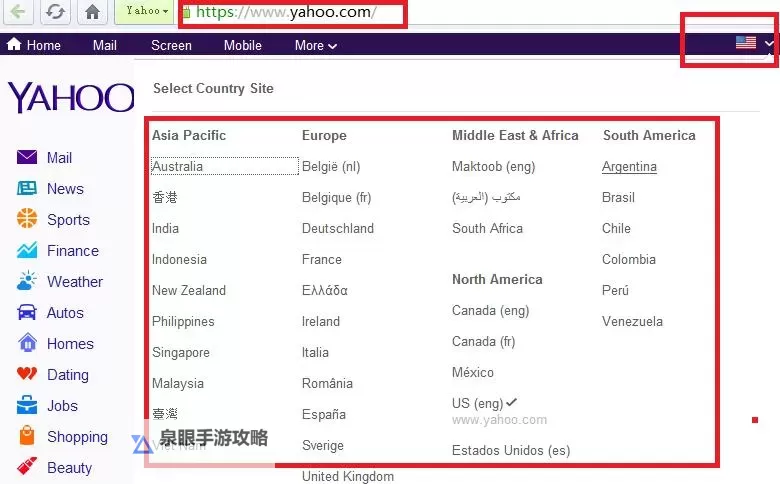This screenshot has height=484, width=780.
Task: Open the US flag country selector
Action: (754, 43)
